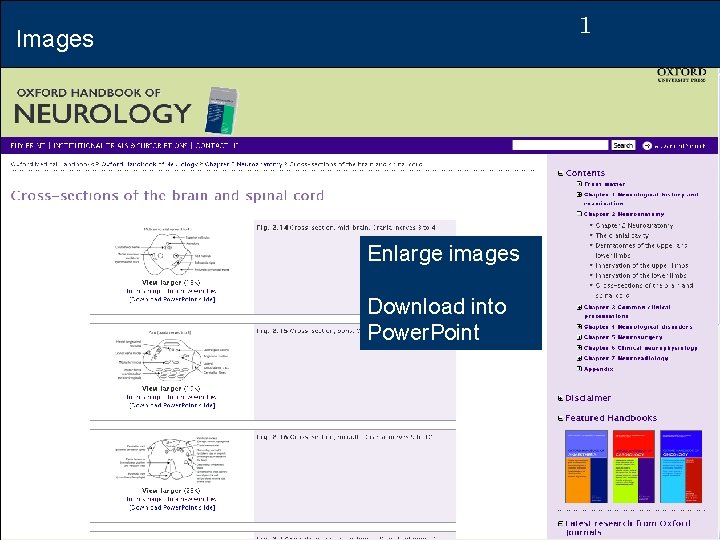This screenshot has height=540, width=720.
Task: Go to Chapter 2 Neuroanatomy breadcrumb
Action: coord(243,164)
